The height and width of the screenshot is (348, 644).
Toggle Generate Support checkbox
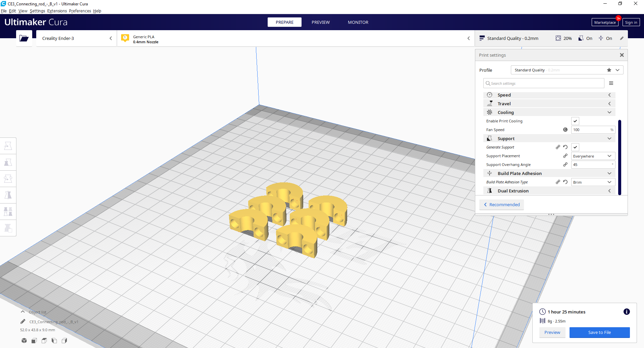pos(575,147)
